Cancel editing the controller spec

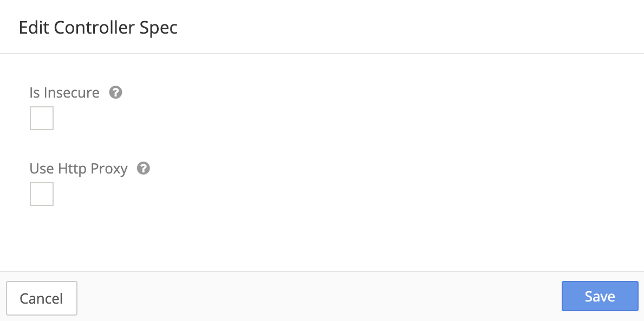(42, 298)
